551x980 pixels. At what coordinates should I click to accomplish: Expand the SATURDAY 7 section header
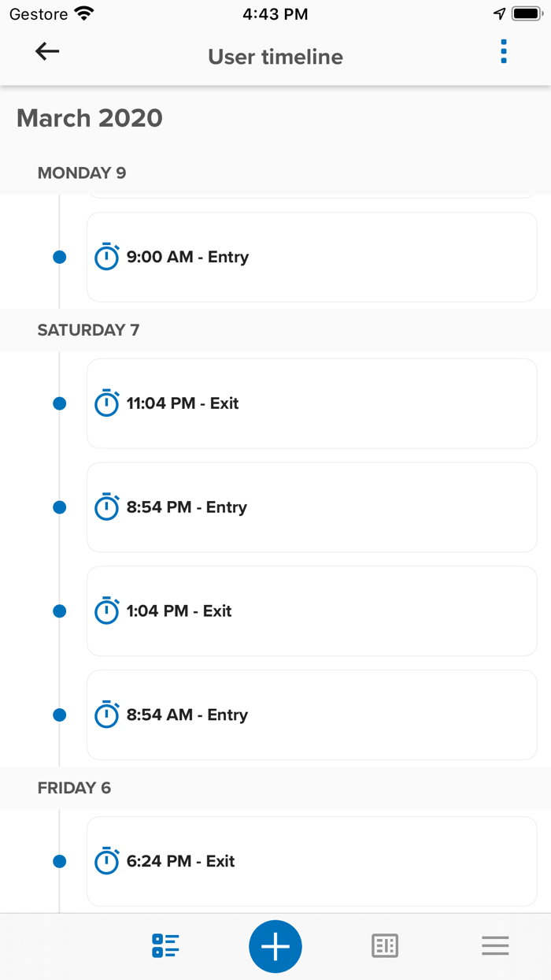[x=88, y=330]
